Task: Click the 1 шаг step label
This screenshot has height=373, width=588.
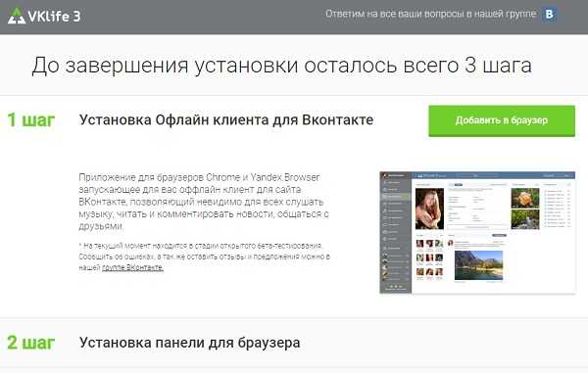Action: tap(31, 119)
